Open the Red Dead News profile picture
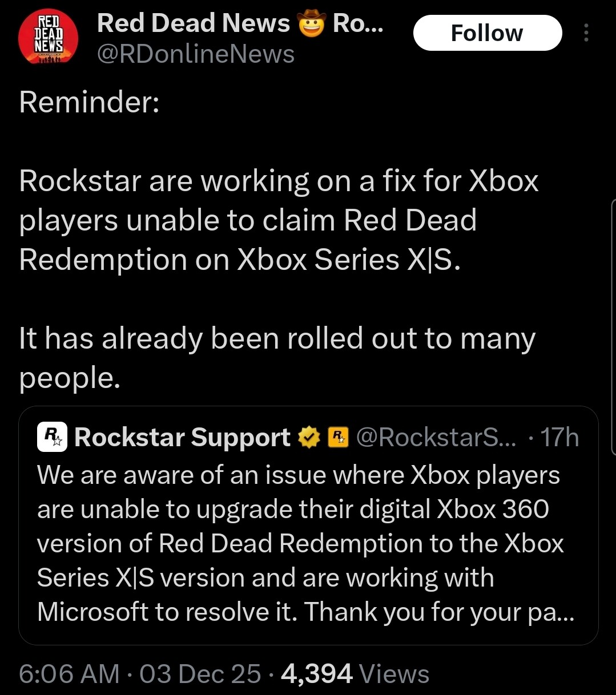The height and width of the screenshot is (695, 616). click(48, 38)
